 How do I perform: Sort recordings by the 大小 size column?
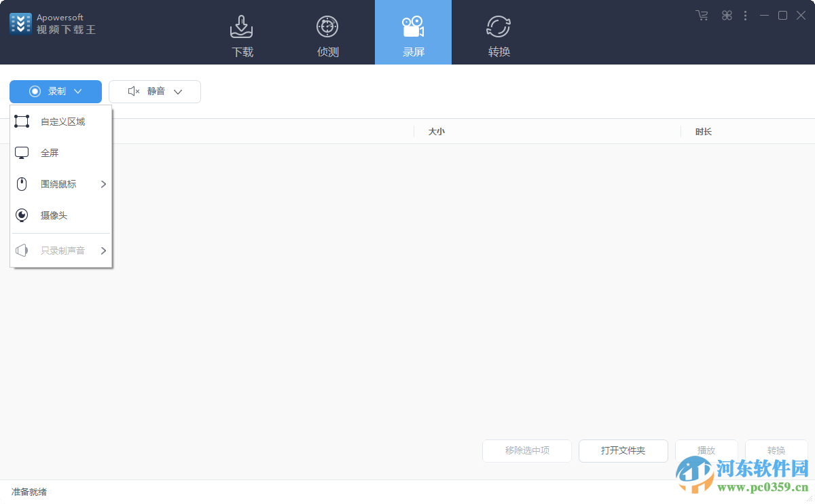click(x=437, y=131)
